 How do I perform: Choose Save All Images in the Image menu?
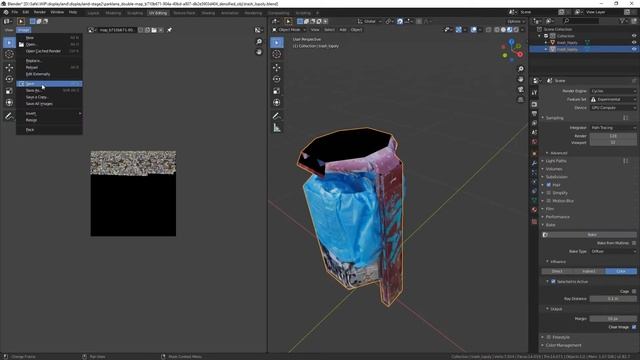pos(49,104)
